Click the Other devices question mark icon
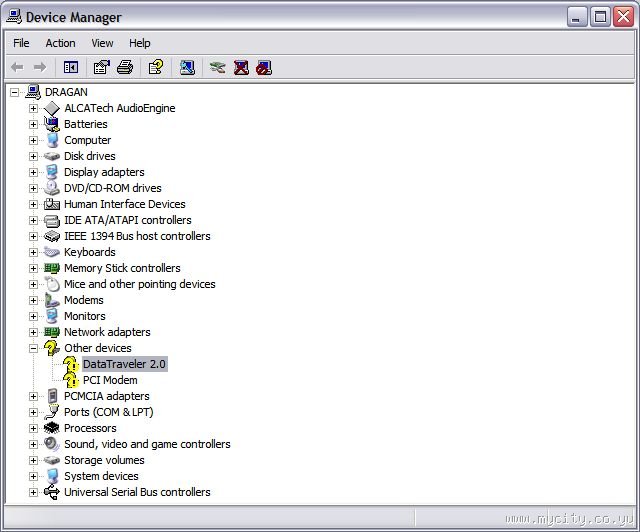The width and height of the screenshot is (640, 532). pyautogui.click(x=52, y=348)
